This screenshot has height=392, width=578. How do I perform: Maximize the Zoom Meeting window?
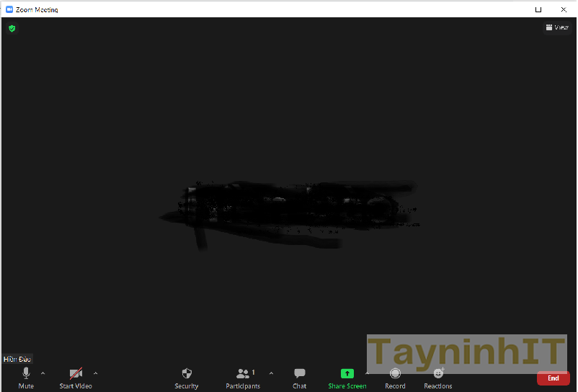[x=538, y=10]
